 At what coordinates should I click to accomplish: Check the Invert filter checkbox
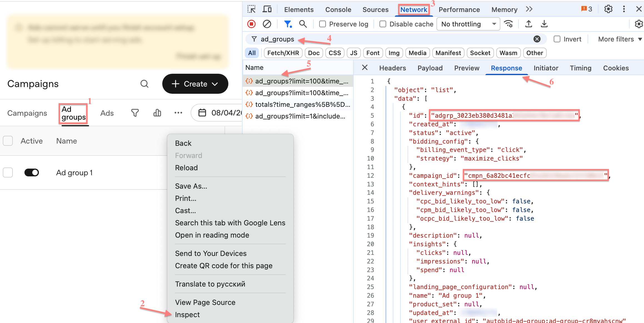click(x=557, y=39)
